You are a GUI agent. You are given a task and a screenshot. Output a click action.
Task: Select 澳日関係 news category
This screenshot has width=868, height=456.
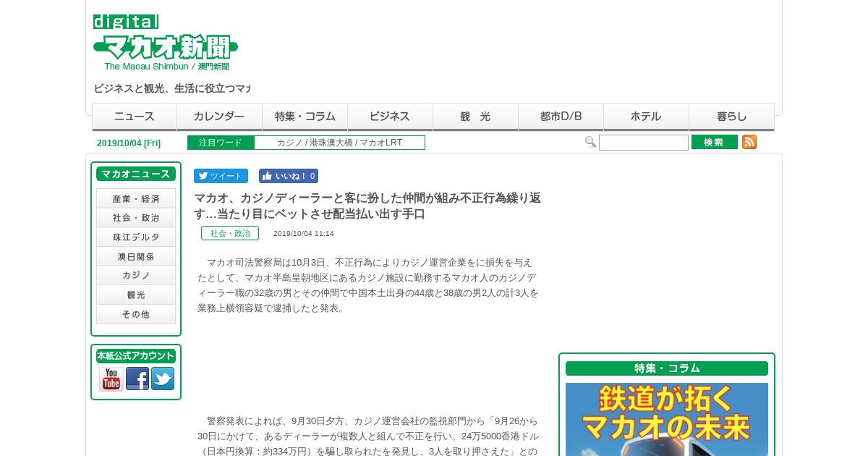tap(136, 256)
